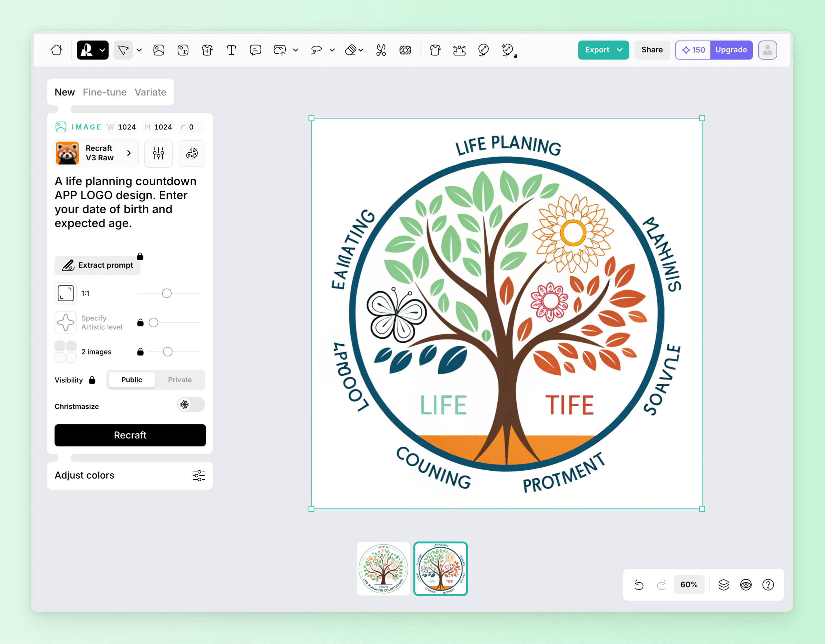Switch to the Fine-tune tab

pyautogui.click(x=105, y=92)
